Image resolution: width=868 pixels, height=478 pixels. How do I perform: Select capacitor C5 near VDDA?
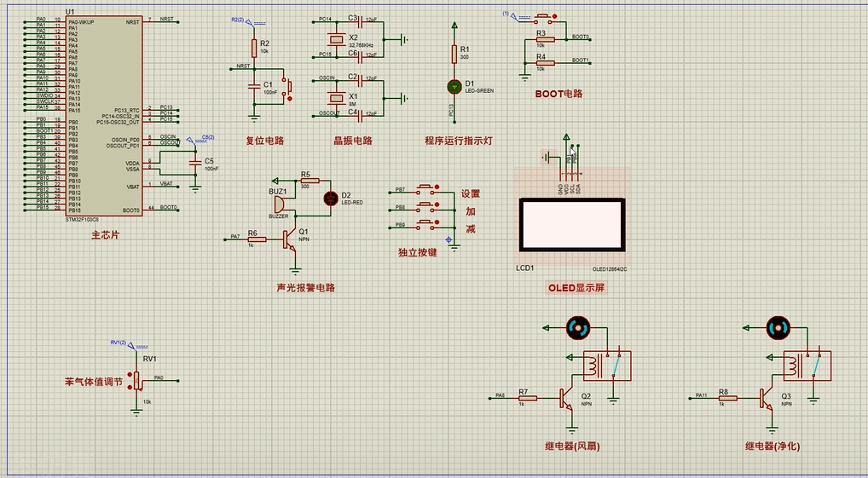click(x=196, y=162)
